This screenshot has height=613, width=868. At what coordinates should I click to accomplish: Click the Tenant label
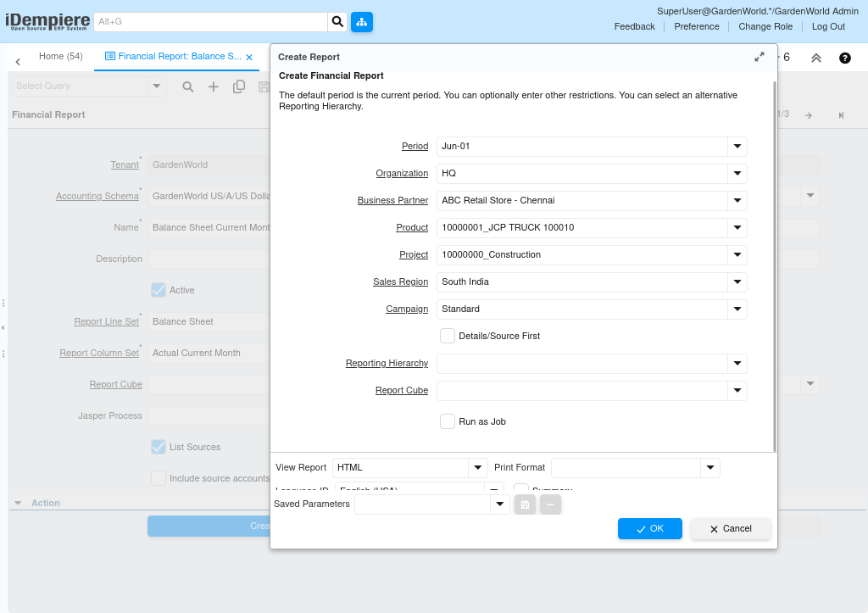pyautogui.click(x=125, y=165)
